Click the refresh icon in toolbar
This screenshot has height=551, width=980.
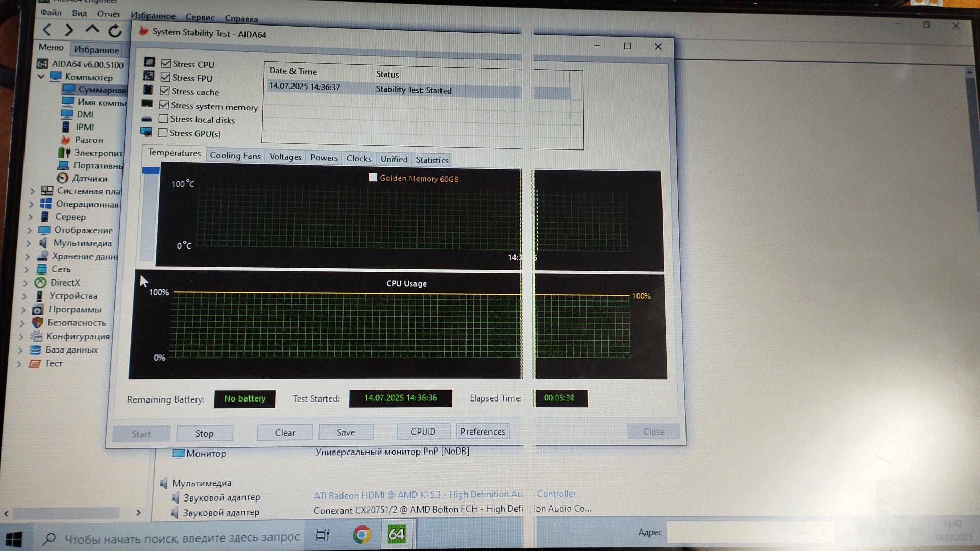pos(115,31)
